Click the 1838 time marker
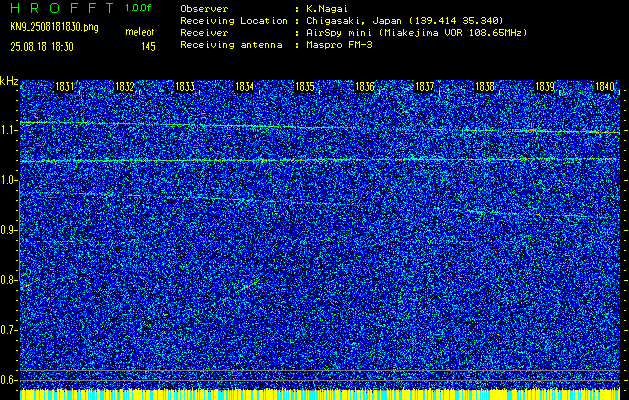 point(485,87)
